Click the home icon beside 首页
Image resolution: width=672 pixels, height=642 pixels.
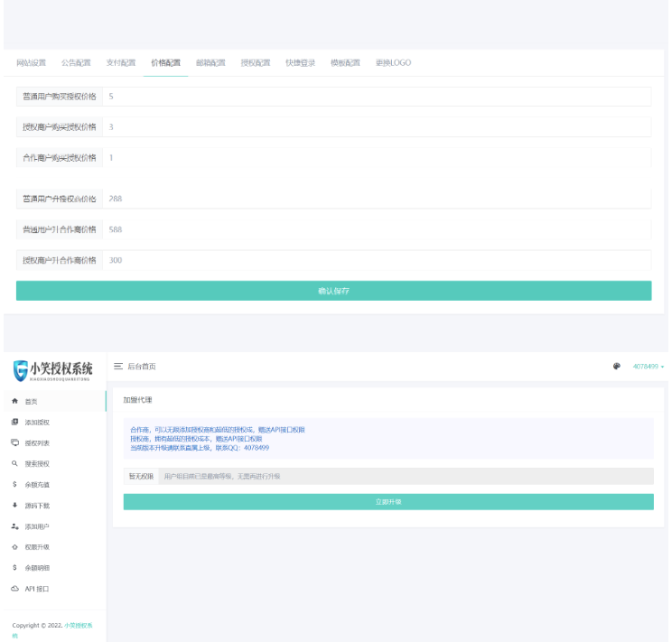(15, 401)
